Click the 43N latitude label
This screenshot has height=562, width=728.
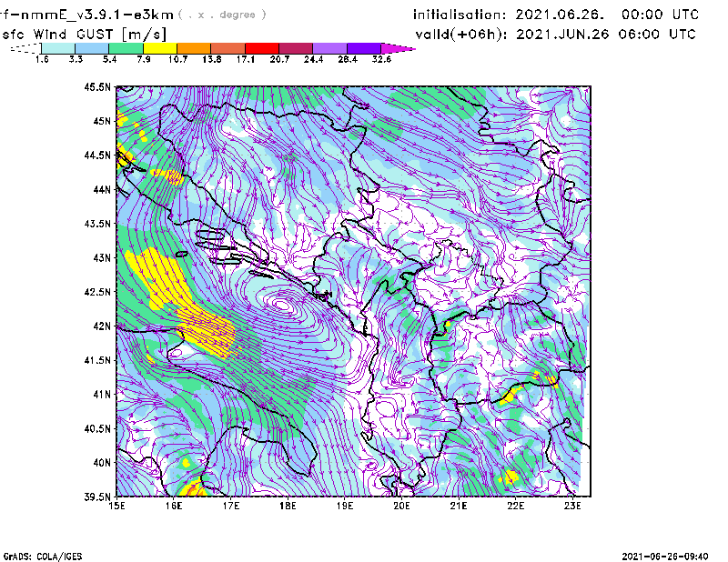click(x=102, y=257)
